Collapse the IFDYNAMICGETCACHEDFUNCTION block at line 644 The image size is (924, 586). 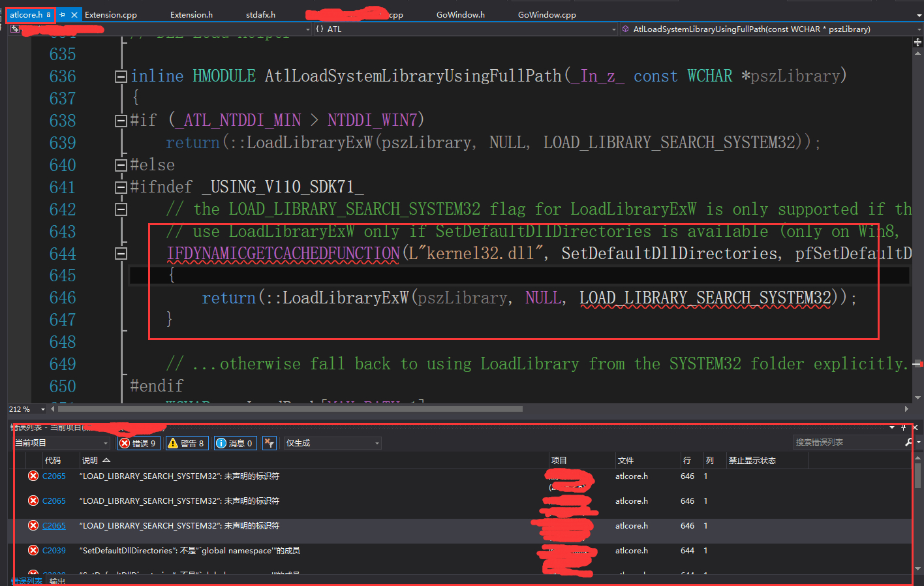pos(121,254)
